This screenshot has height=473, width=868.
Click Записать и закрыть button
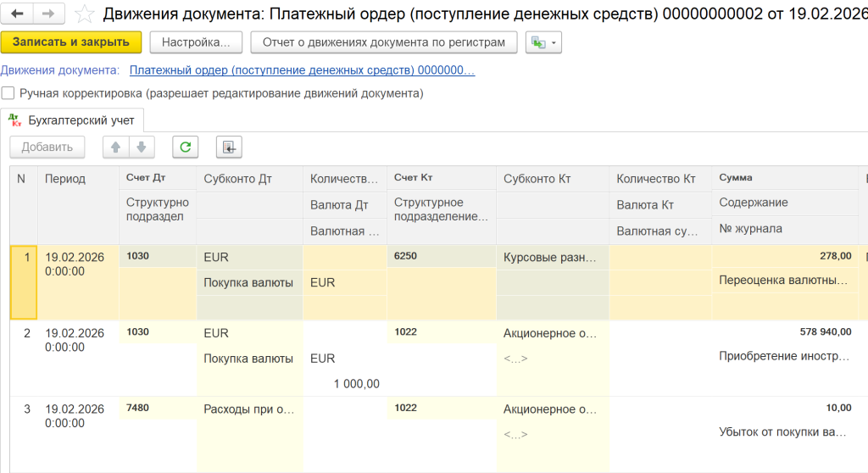click(x=71, y=42)
